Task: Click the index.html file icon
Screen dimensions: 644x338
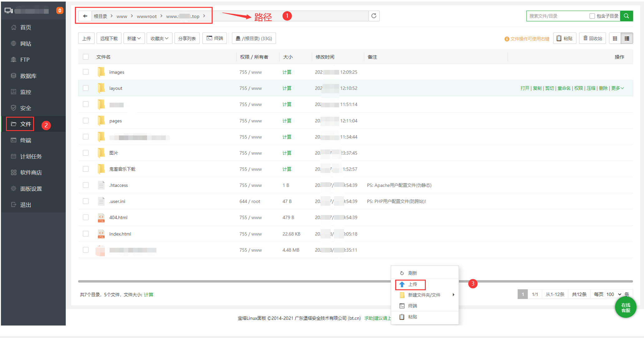Action: 101,234
